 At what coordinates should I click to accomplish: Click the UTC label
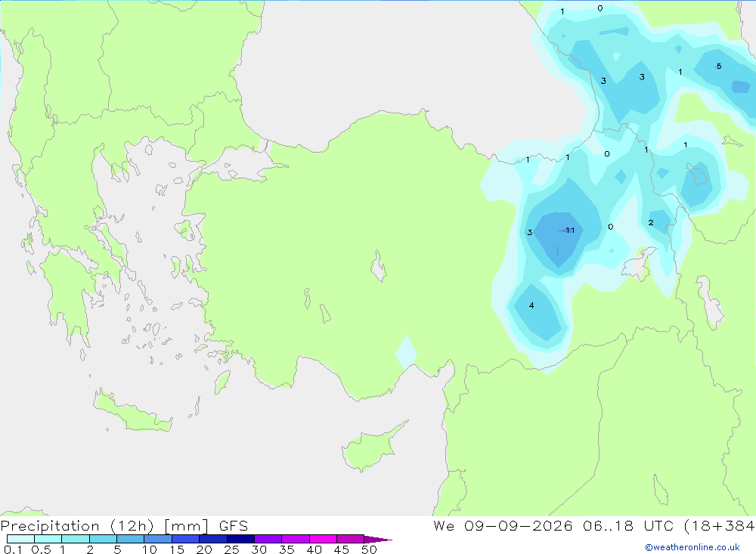pyautogui.click(x=658, y=525)
